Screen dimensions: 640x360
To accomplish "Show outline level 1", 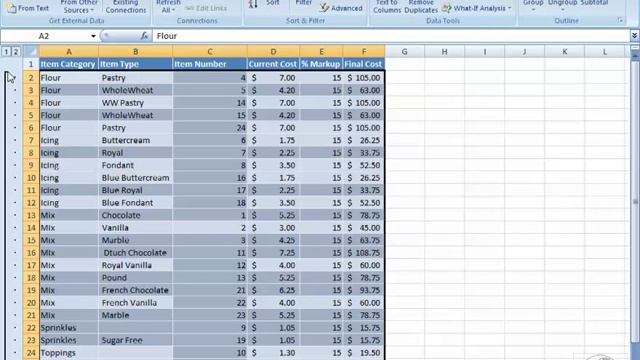I will click(x=6, y=51).
